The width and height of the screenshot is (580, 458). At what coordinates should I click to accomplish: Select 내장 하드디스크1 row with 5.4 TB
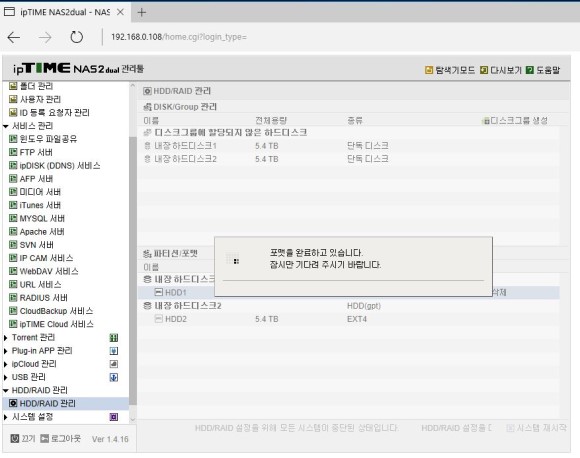pyautogui.click(x=348, y=146)
